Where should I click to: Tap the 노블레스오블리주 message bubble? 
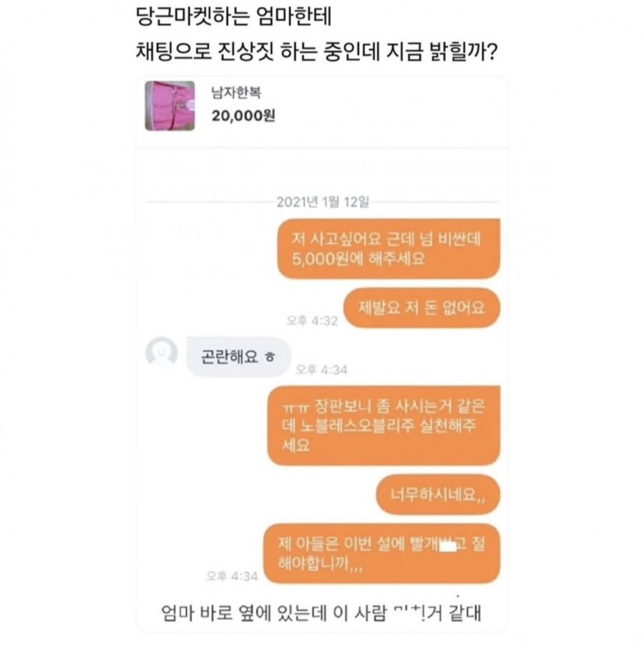point(384,425)
